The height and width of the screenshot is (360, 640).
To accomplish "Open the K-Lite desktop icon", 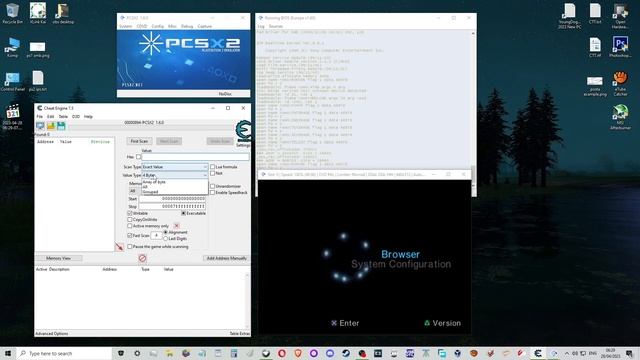I will pos(38,13).
